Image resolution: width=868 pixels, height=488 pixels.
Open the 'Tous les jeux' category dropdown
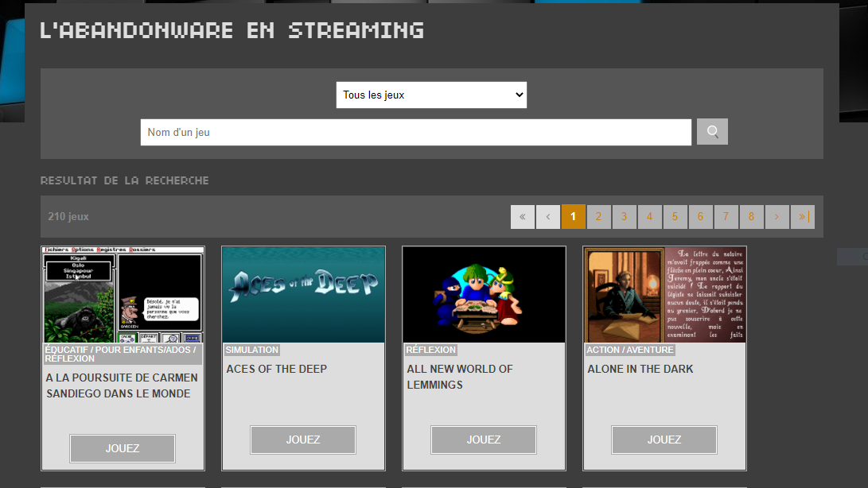point(431,95)
